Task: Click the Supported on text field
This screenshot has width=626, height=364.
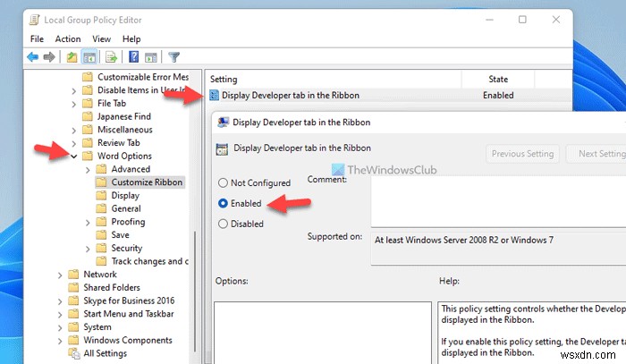Action: pos(498,248)
